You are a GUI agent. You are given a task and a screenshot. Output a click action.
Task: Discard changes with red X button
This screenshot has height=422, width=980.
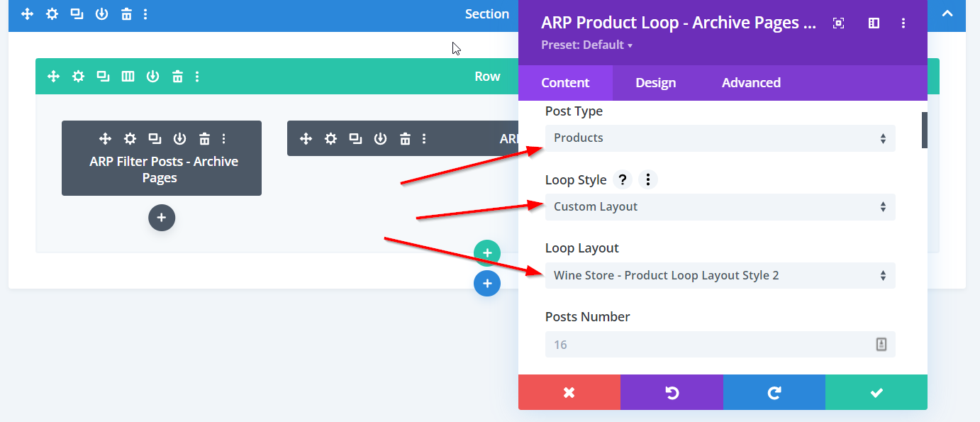tap(569, 392)
